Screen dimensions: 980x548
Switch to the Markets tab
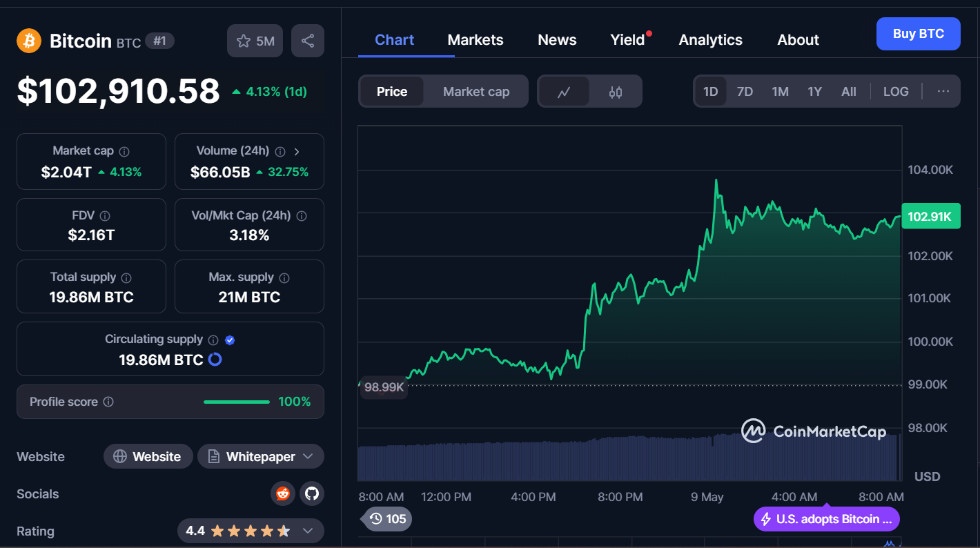476,40
